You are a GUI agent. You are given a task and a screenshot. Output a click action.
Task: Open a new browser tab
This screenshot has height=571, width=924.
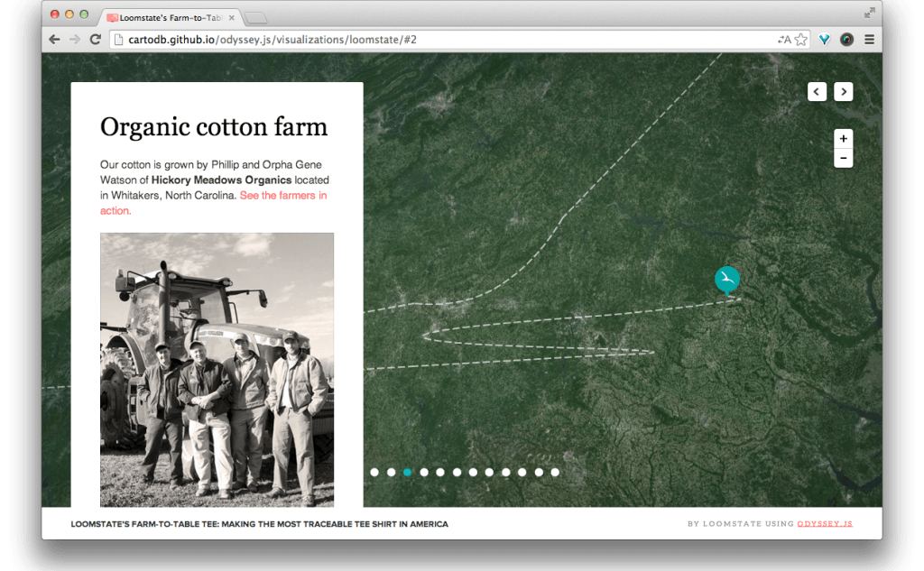255,17
